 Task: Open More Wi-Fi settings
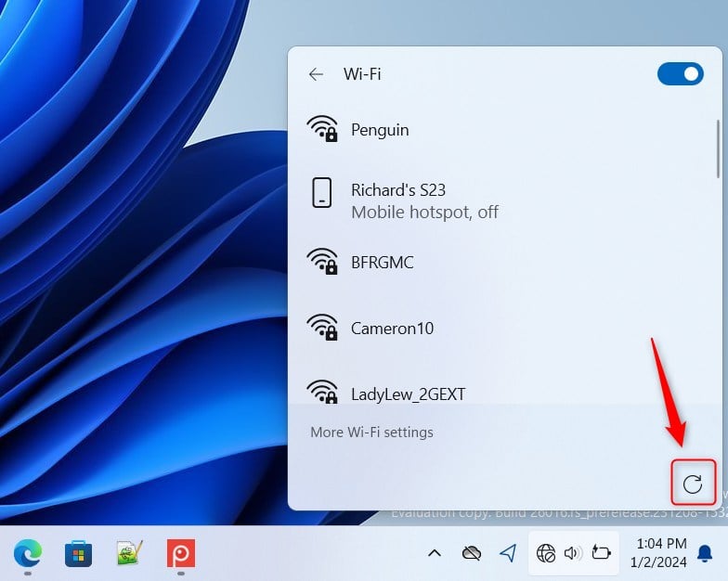point(371,433)
